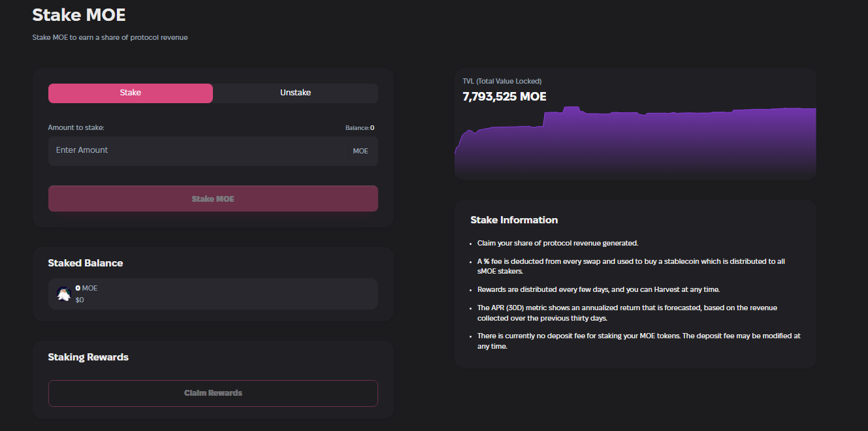Select the Stake tab
The height and width of the screenshot is (431, 868).
tap(131, 93)
